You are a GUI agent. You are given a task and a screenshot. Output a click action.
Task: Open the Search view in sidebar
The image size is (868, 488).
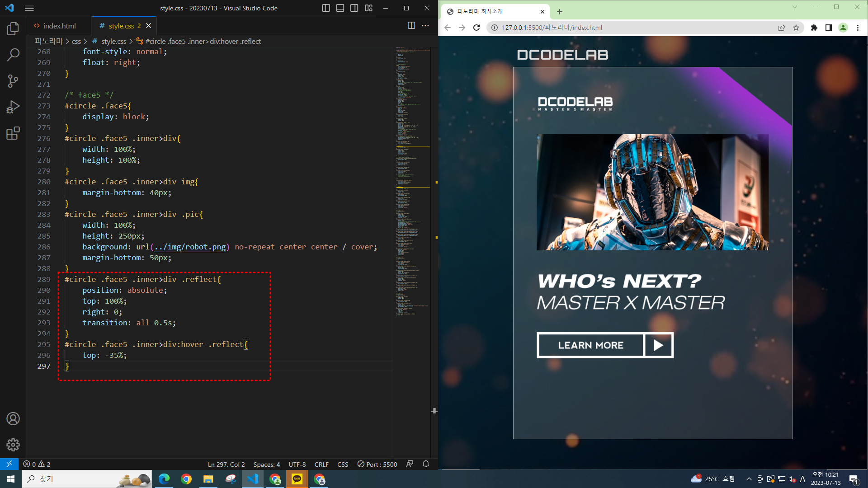(x=13, y=55)
